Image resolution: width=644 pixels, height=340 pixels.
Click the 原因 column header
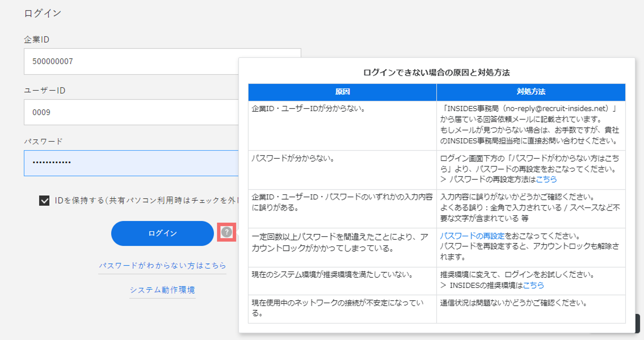(x=342, y=92)
